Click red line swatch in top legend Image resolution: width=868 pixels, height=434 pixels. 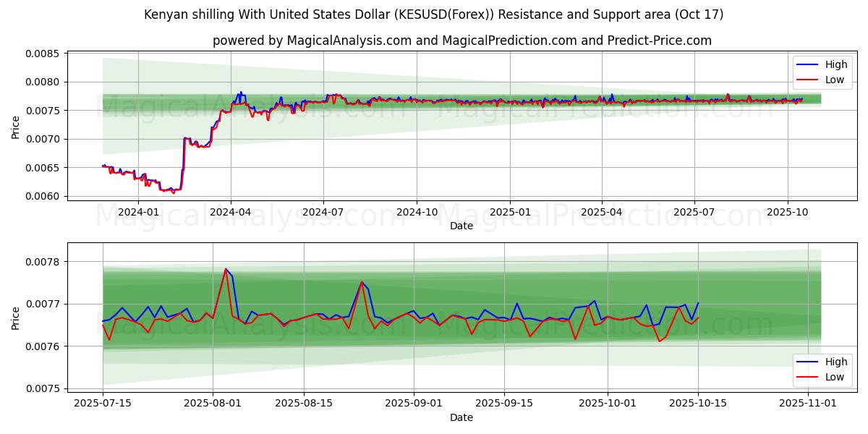click(x=807, y=80)
